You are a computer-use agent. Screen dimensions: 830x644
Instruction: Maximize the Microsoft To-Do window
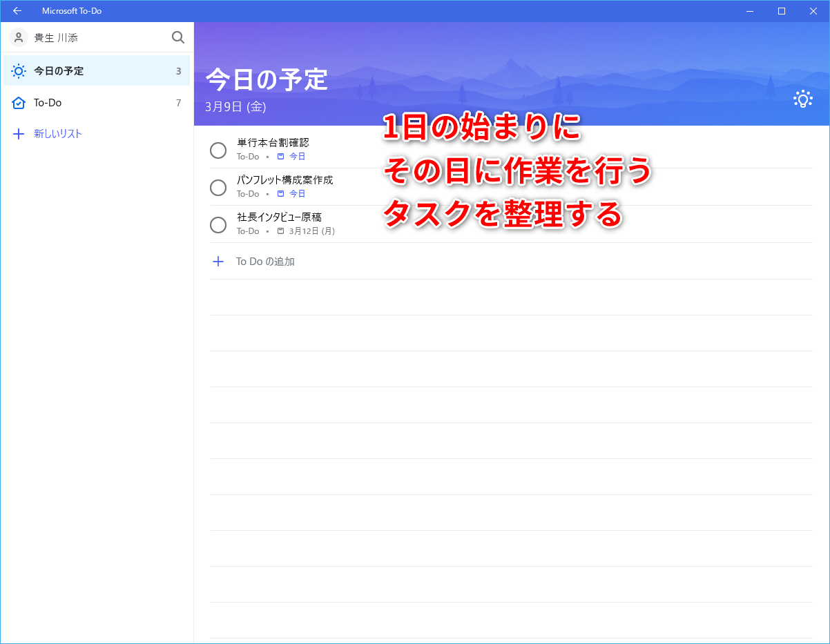[782, 11]
